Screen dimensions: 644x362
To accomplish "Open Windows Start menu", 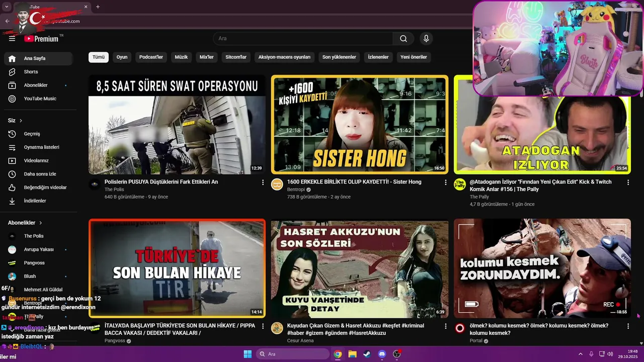I will click(248, 354).
